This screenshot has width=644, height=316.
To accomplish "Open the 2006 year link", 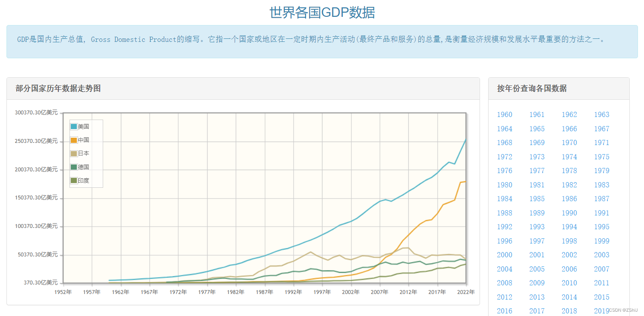I will 569,269.
